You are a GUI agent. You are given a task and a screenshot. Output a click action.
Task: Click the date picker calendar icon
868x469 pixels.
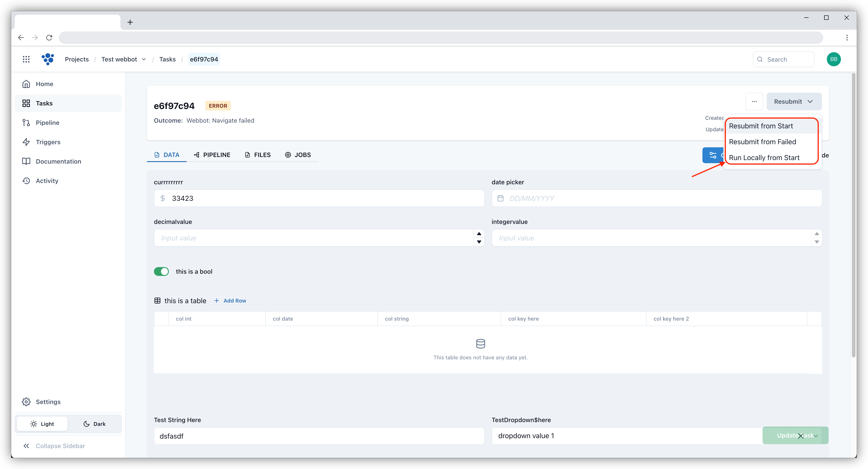click(x=500, y=198)
